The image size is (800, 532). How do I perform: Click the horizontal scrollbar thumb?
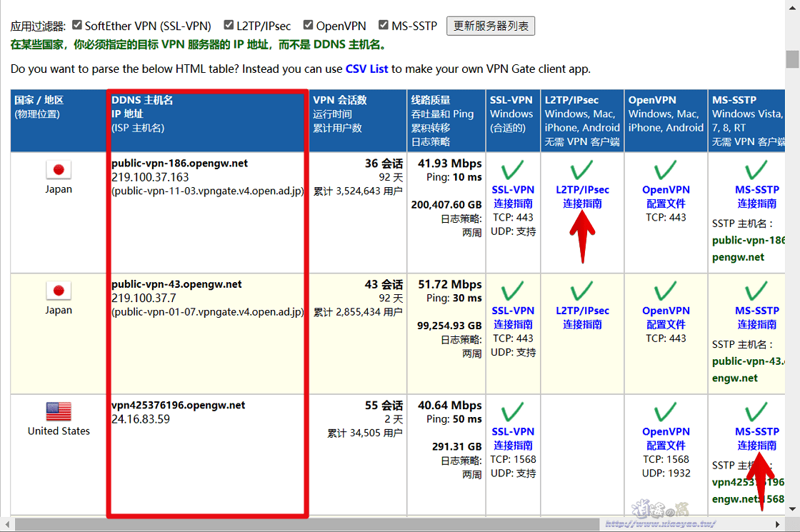pos(307,524)
